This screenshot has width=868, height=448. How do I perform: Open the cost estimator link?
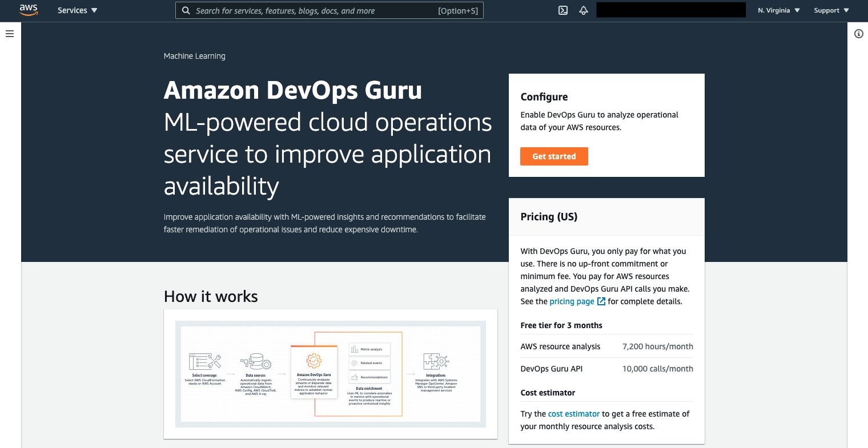coord(574,414)
